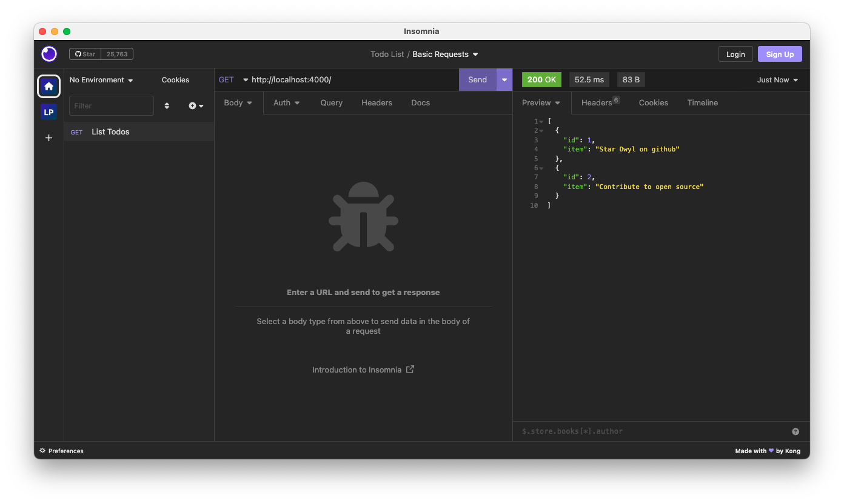Open the Home dashboard icon
The height and width of the screenshot is (504, 844).
(x=49, y=87)
